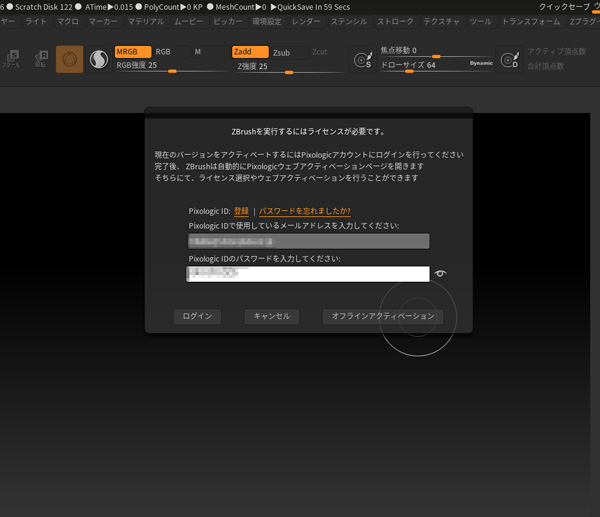This screenshot has width=600, height=517.
Task: Adjust the Z強度 25 slider
Action: click(x=290, y=67)
